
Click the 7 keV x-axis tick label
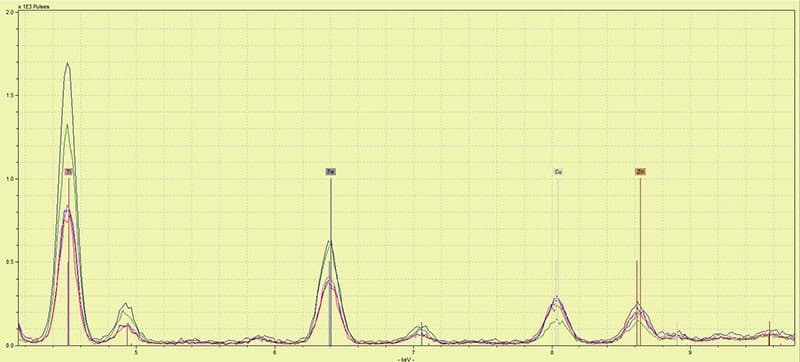pyautogui.click(x=413, y=351)
